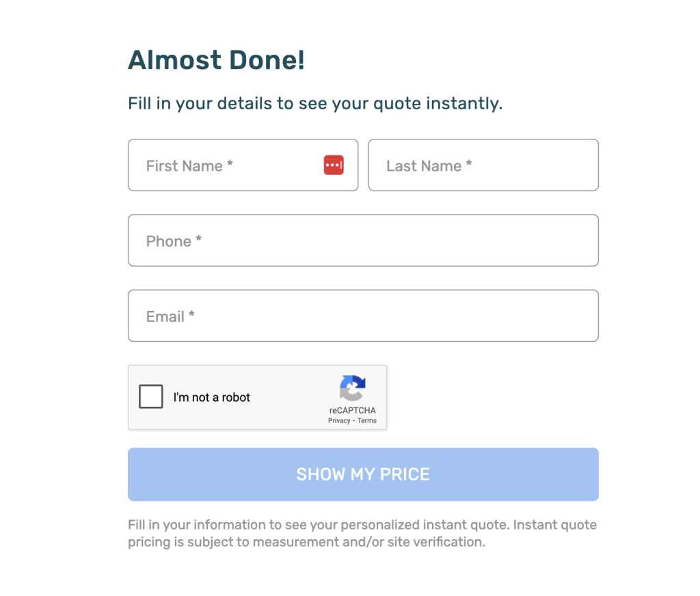Image resolution: width=700 pixels, height=596 pixels.
Task: Click the First Name input field
Action: click(226, 165)
